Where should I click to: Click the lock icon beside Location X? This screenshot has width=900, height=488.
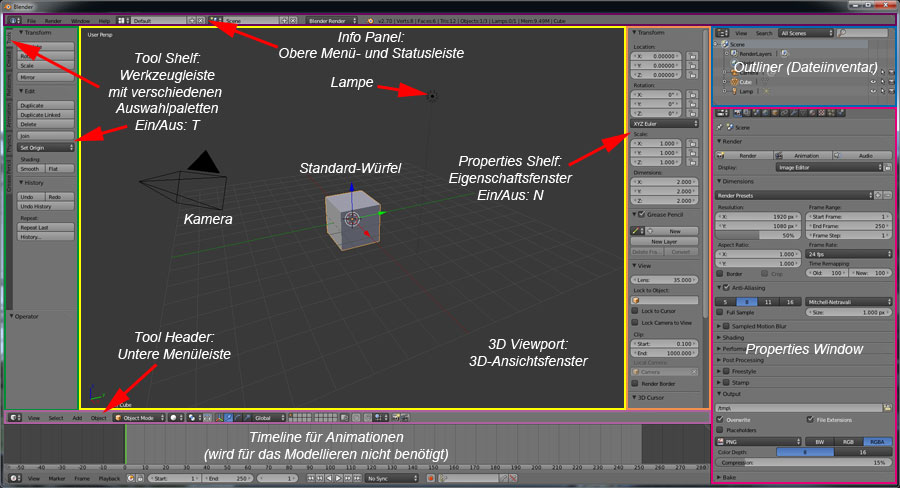(692, 56)
